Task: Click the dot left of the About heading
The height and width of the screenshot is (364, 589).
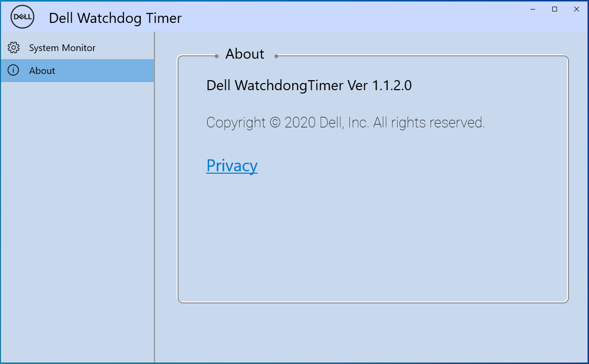Action: [x=217, y=56]
